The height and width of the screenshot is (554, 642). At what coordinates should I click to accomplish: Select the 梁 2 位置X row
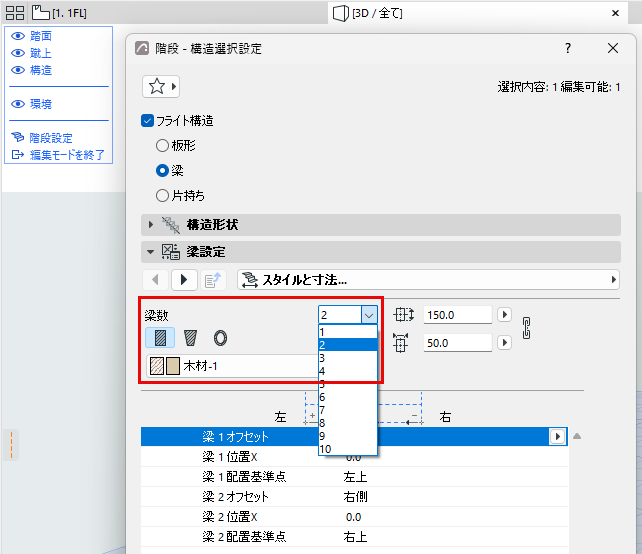click(x=354, y=517)
